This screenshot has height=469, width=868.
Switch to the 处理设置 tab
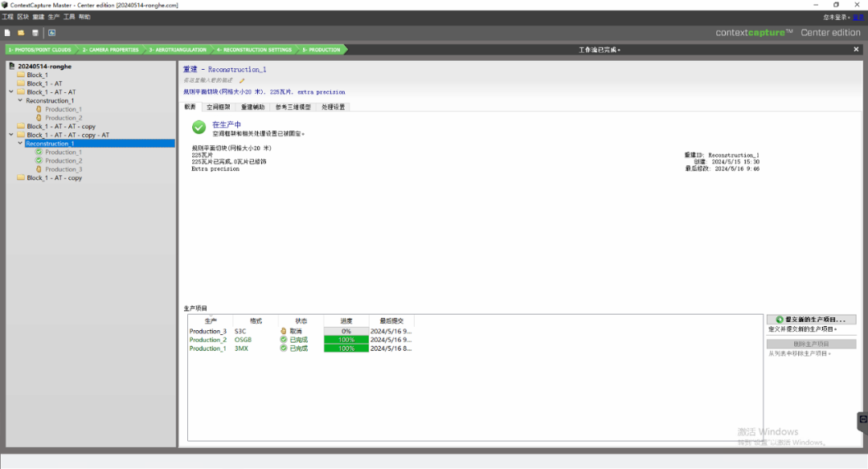pyautogui.click(x=334, y=107)
